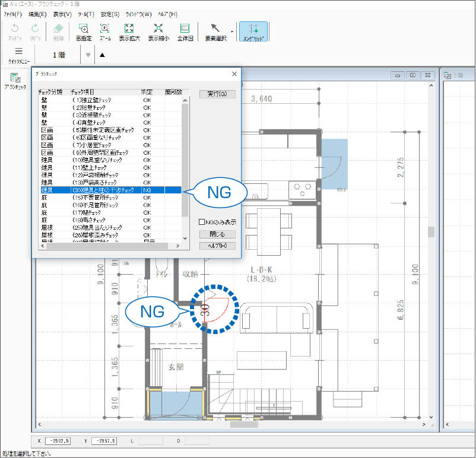This screenshot has width=476, height=458.
Task: Click the check list horizontal scroll right arrow
Action: 178,246
